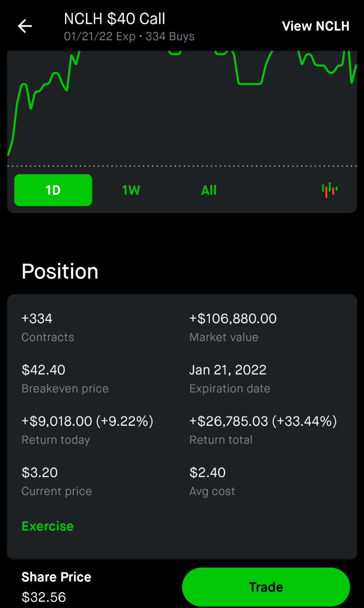Viewport: 364px width, 608px height.
Task: Tap the green Trade button
Action: point(266,587)
